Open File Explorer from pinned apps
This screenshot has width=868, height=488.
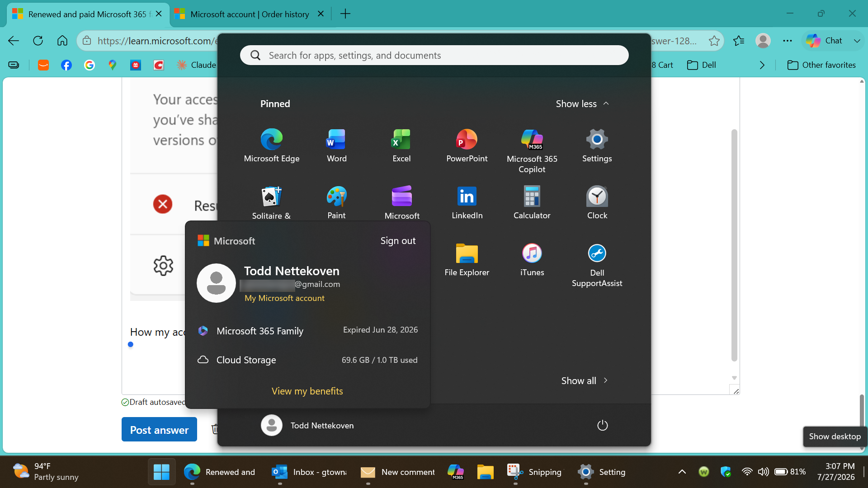point(467,259)
